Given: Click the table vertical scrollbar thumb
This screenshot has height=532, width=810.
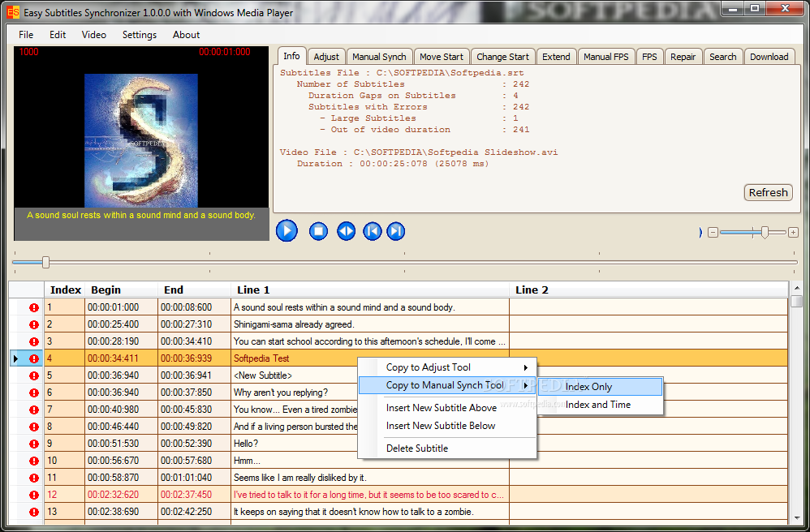Looking at the screenshot, I should 796,301.
